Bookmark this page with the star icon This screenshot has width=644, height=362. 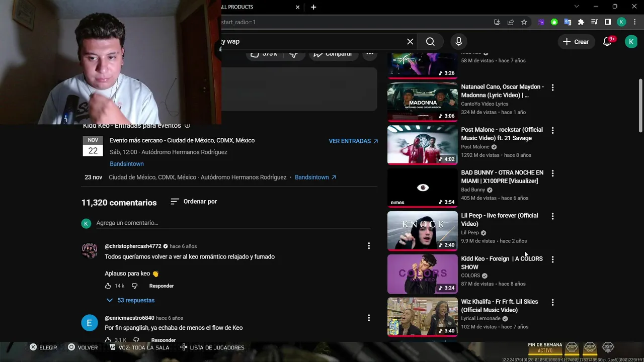pos(524,22)
